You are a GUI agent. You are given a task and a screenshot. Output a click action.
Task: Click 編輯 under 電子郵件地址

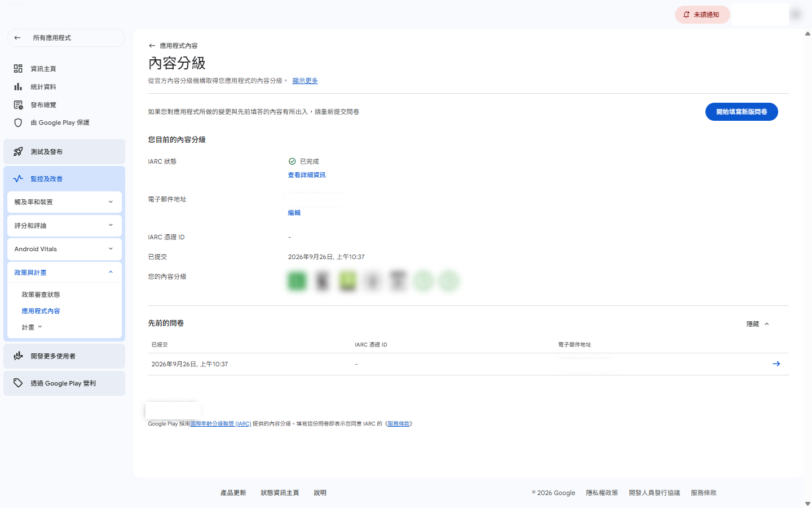294,213
